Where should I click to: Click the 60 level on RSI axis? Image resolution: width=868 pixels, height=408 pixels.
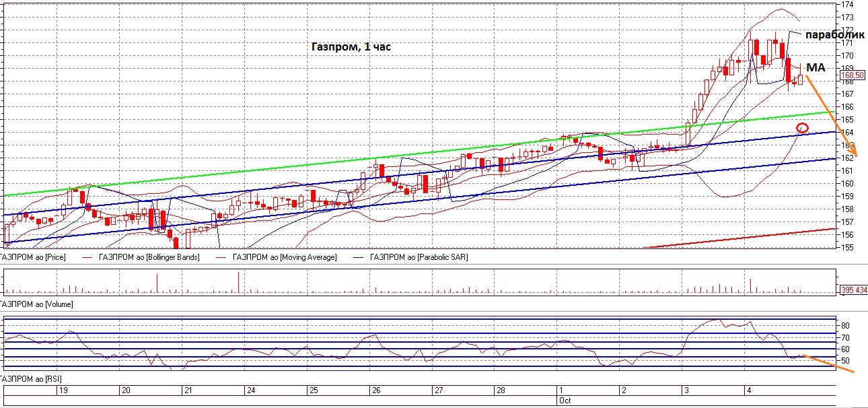[845, 349]
